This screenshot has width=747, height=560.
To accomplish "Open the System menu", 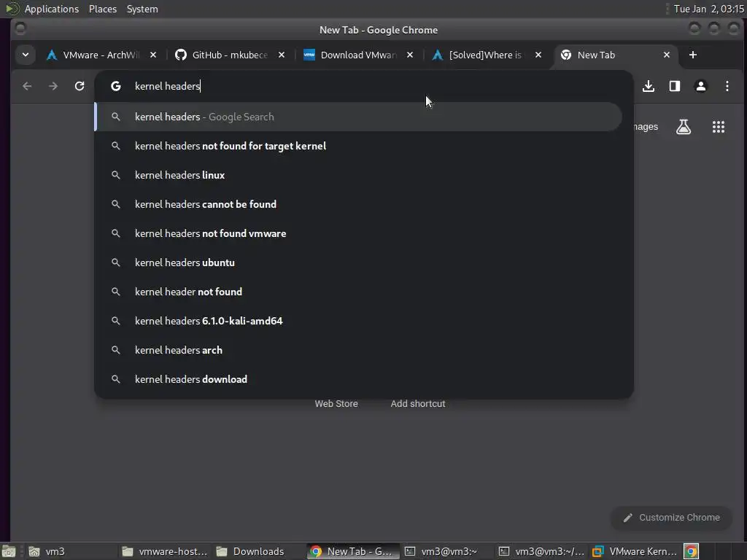I will coord(142,9).
